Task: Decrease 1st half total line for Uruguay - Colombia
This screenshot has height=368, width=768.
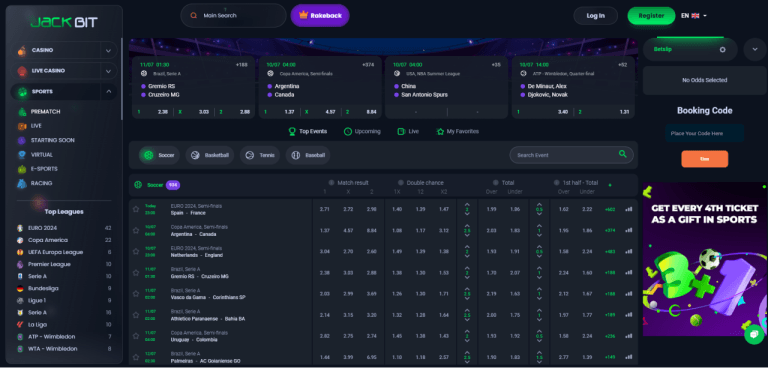Action: [x=539, y=342]
